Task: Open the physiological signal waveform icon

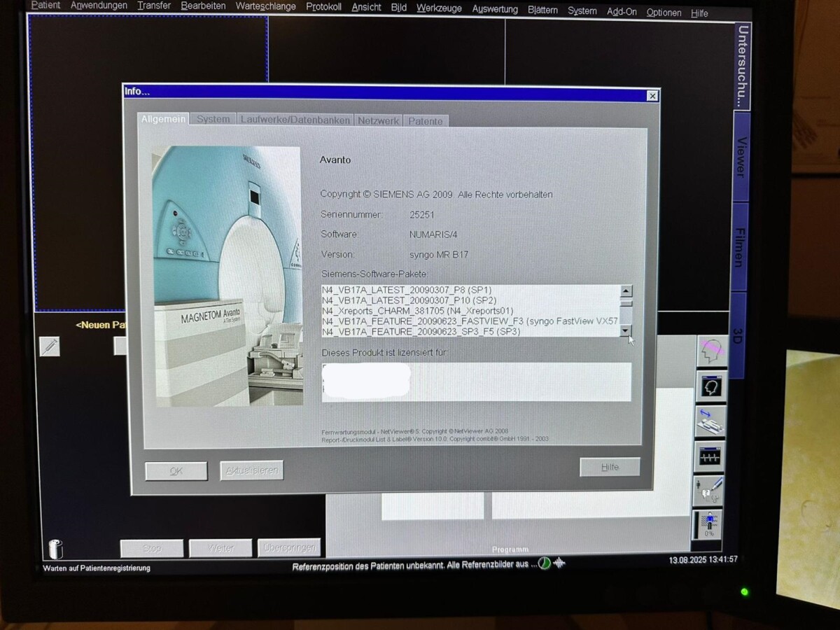Action: [x=710, y=457]
